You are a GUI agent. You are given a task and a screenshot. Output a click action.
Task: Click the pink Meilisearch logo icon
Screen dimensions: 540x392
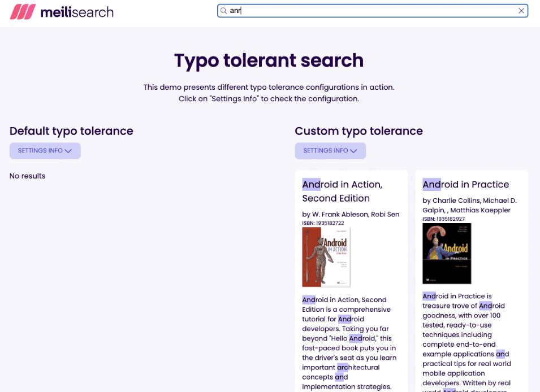23,12
